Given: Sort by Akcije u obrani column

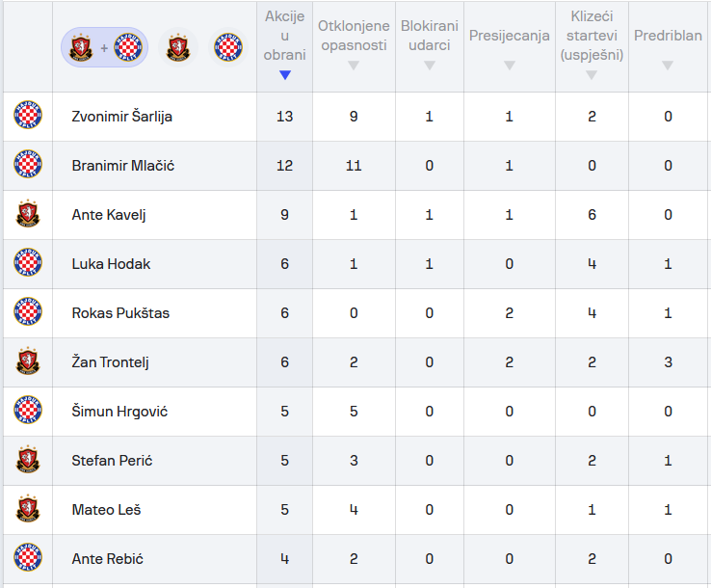Looking at the screenshot, I should [284, 46].
